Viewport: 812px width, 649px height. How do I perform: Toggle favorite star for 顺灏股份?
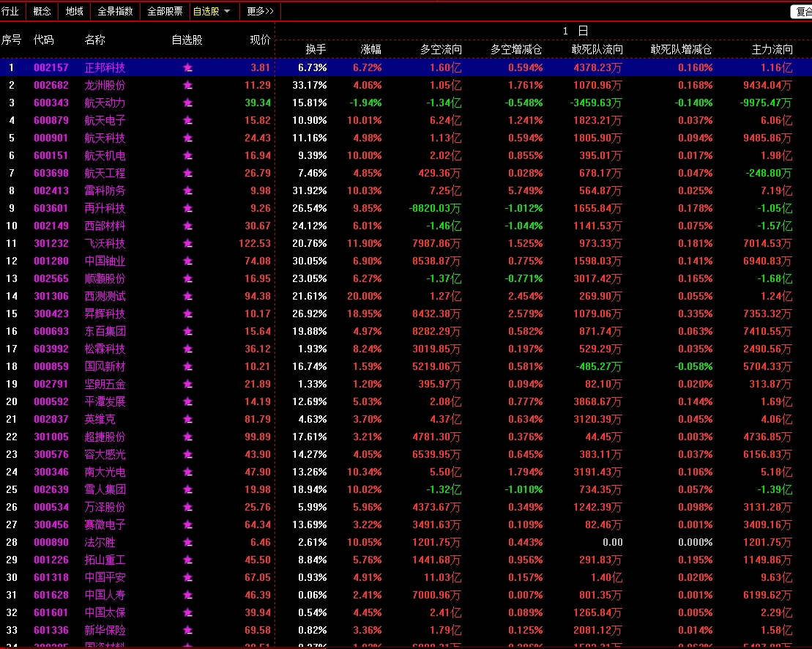pyautogui.click(x=187, y=279)
